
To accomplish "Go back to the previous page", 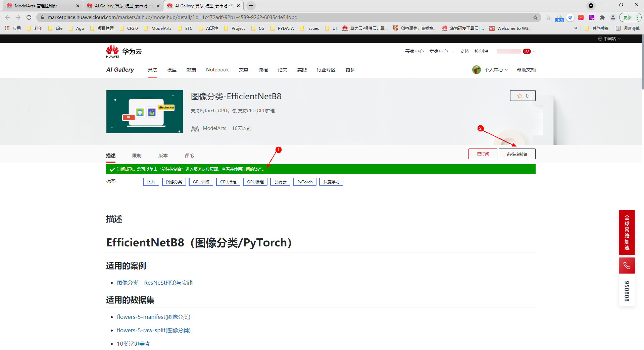I will click(x=7, y=17).
